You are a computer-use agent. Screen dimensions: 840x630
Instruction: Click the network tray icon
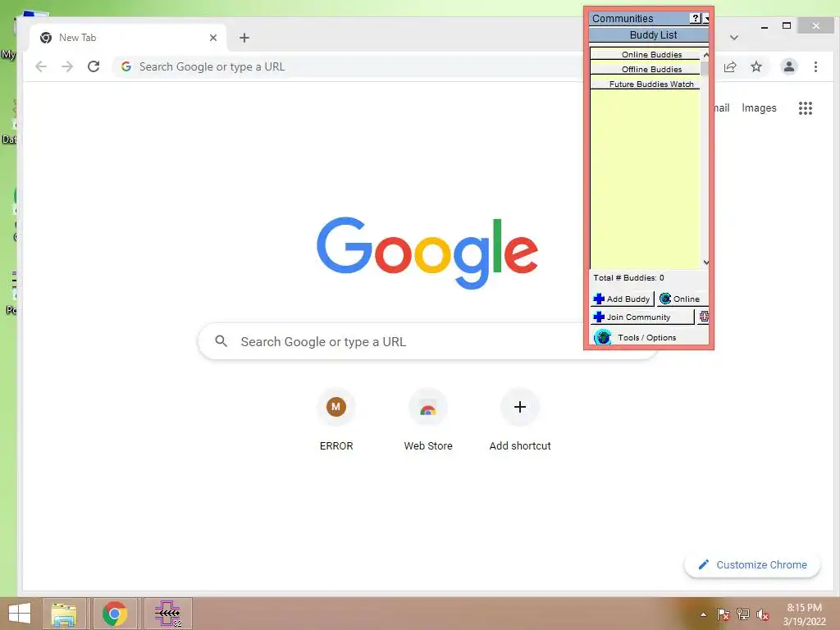point(743,614)
